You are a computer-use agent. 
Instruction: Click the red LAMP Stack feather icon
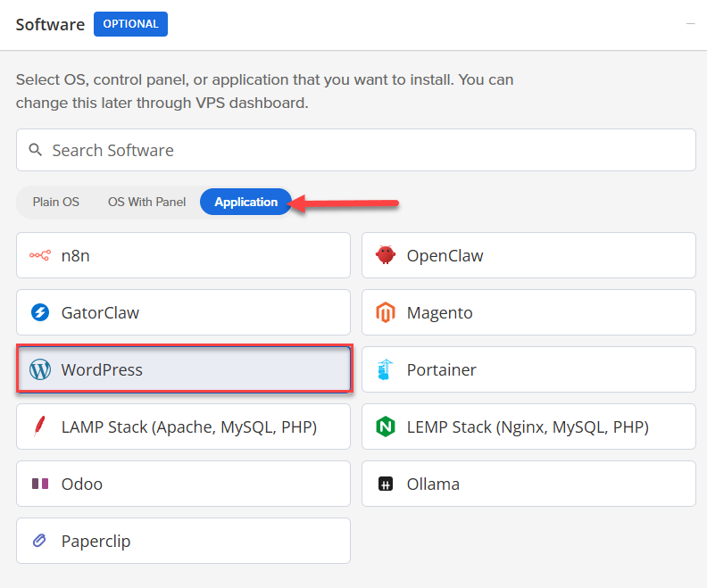click(x=39, y=427)
